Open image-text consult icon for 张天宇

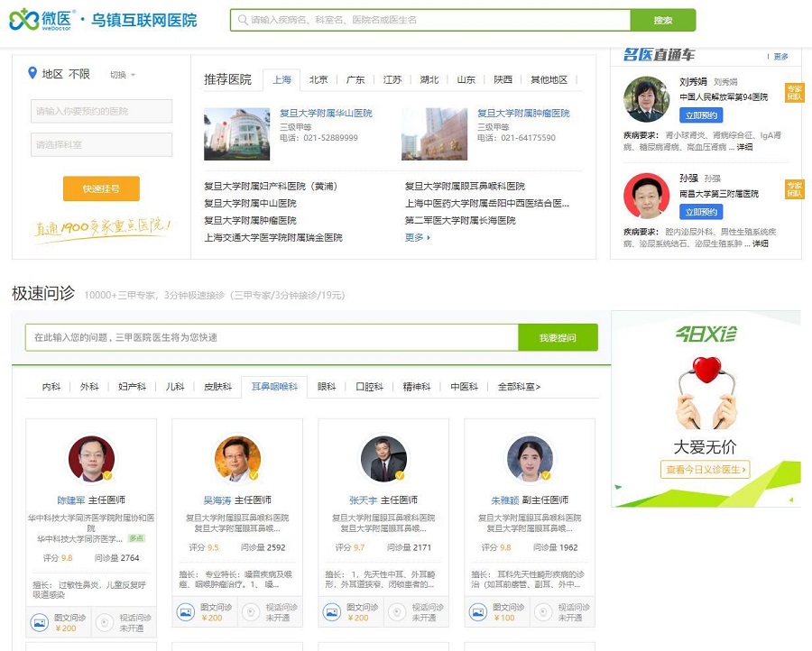[331, 612]
